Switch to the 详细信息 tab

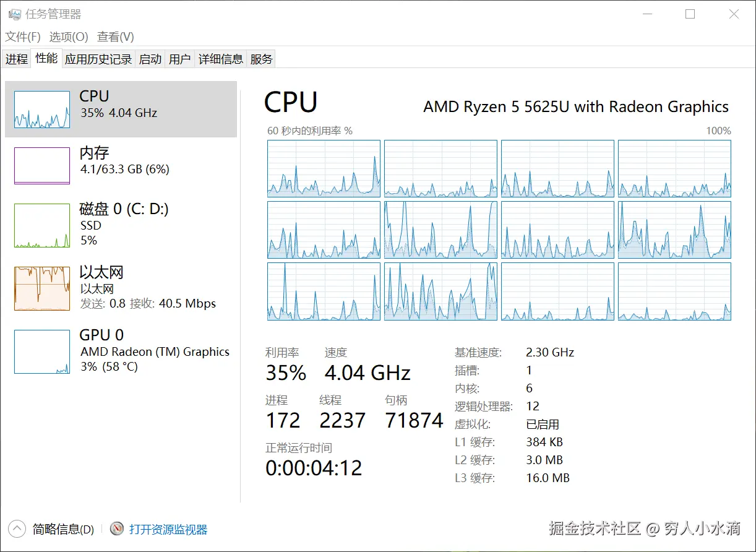(x=221, y=59)
